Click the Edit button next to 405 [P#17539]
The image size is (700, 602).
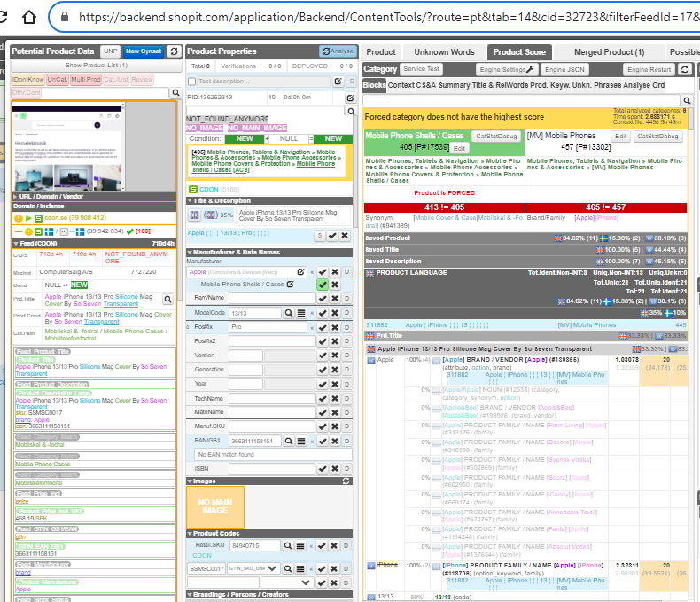click(459, 148)
